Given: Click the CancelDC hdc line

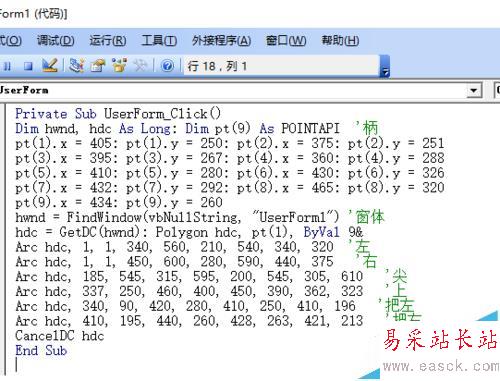Looking at the screenshot, I should 60,336.
